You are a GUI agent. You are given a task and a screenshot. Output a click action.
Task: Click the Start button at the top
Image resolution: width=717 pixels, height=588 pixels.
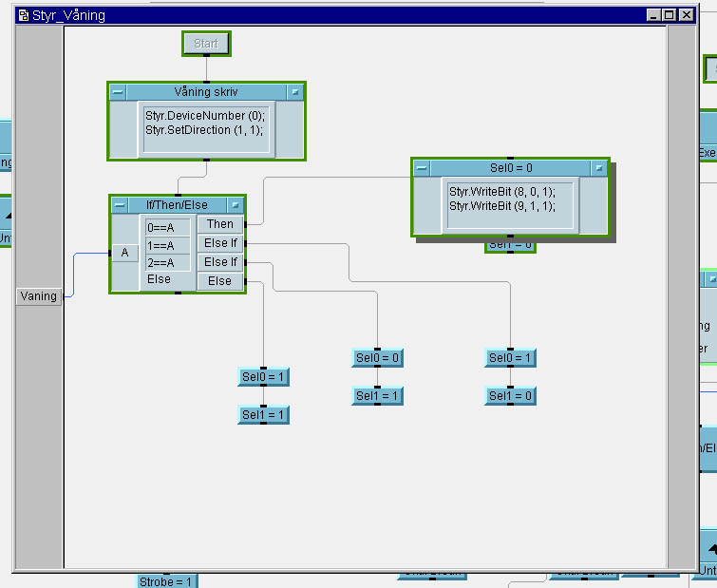[206, 44]
